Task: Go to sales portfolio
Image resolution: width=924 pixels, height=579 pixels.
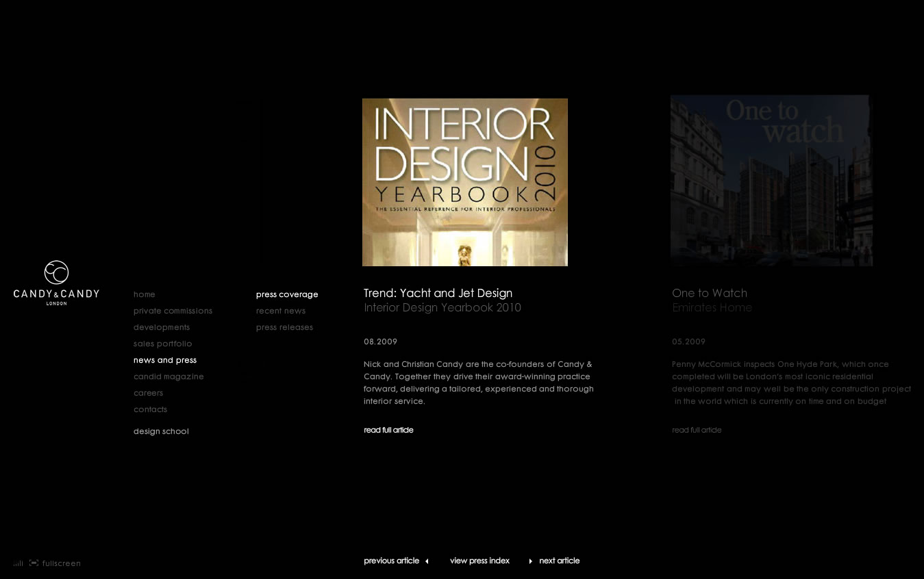Action: pyautogui.click(x=163, y=344)
